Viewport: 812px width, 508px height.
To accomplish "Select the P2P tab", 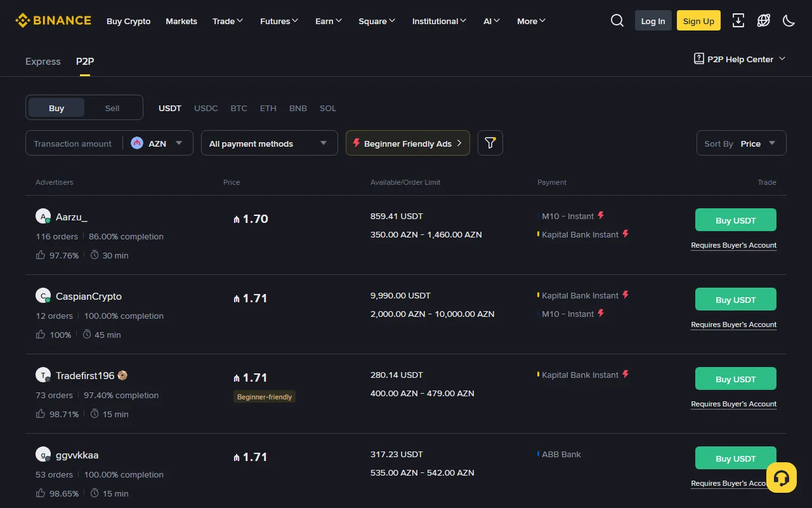I will (x=85, y=62).
